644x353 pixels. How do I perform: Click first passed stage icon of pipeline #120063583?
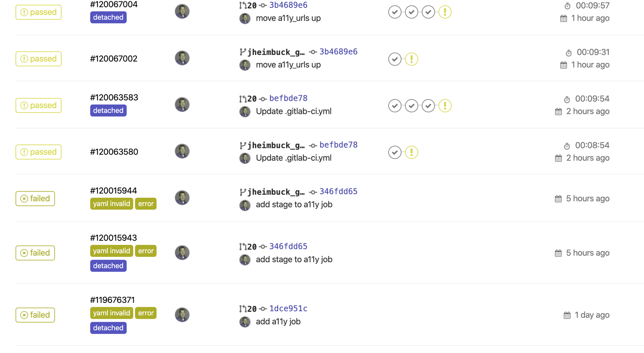tap(394, 106)
